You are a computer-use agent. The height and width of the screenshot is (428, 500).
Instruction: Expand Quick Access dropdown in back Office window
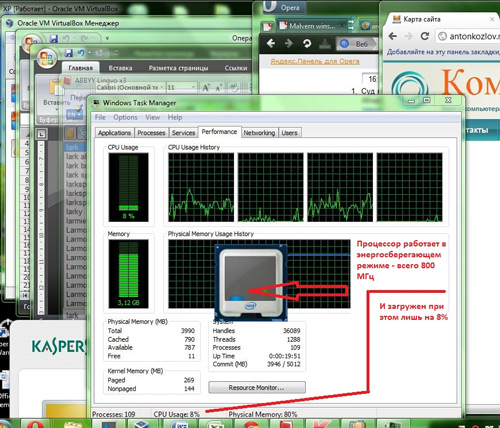tap(107, 38)
